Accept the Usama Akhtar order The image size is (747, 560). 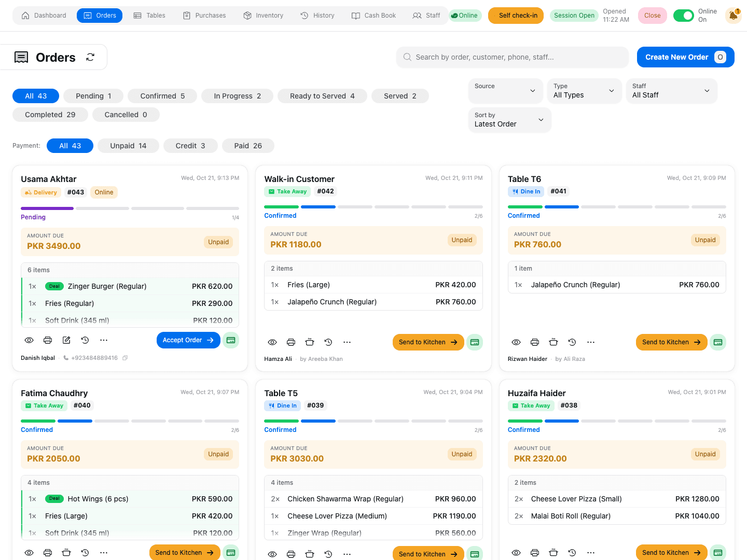click(x=188, y=340)
